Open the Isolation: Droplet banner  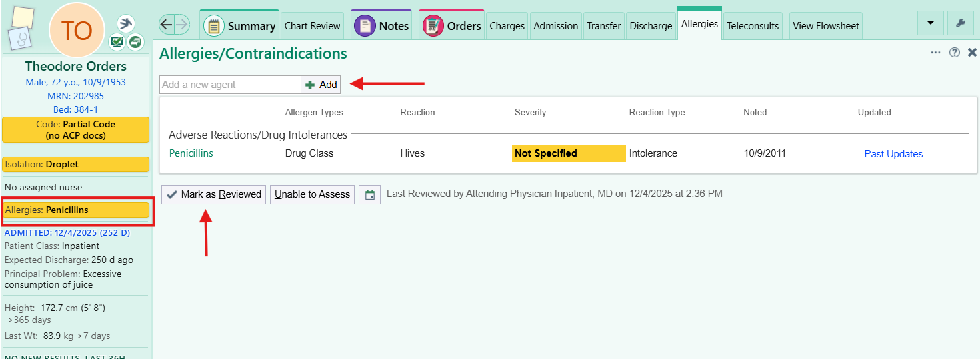pyautogui.click(x=76, y=164)
